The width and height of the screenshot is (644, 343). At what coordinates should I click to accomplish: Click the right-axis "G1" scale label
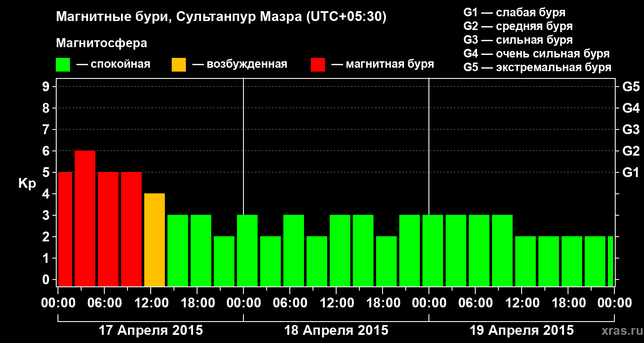pos(631,172)
